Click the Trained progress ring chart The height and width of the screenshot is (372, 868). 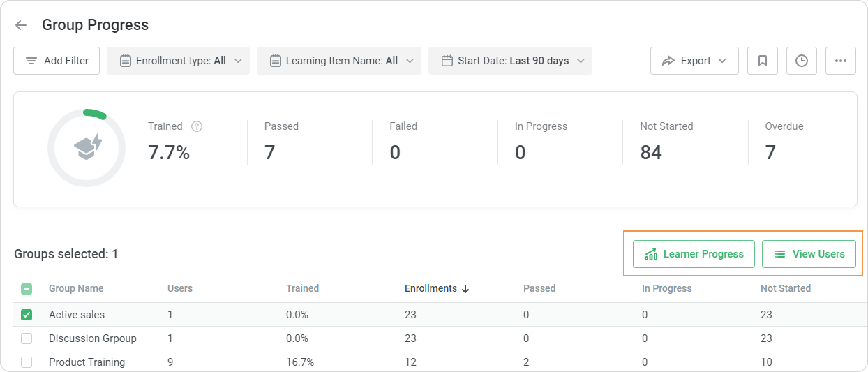pos(87,148)
